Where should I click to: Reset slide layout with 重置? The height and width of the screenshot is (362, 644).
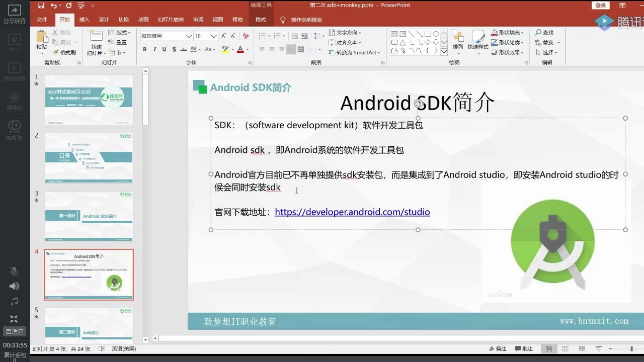(x=118, y=42)
